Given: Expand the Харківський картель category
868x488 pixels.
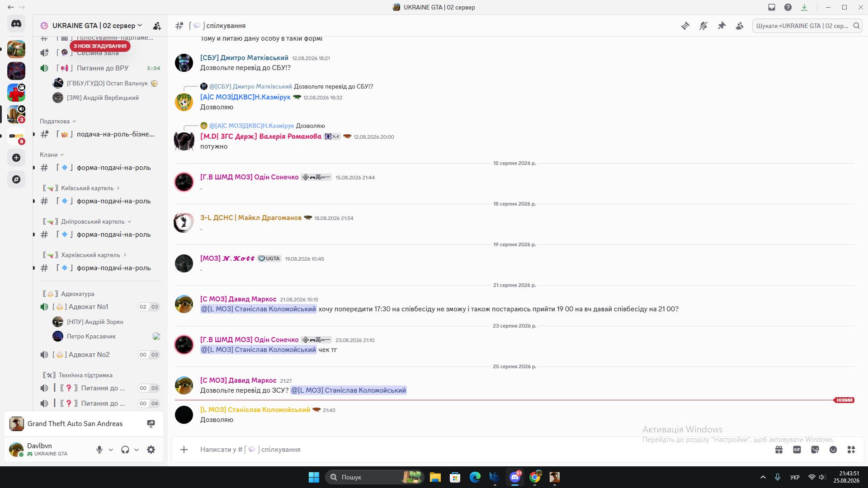Looking at the screenshot, I should [x=85, y=255].
